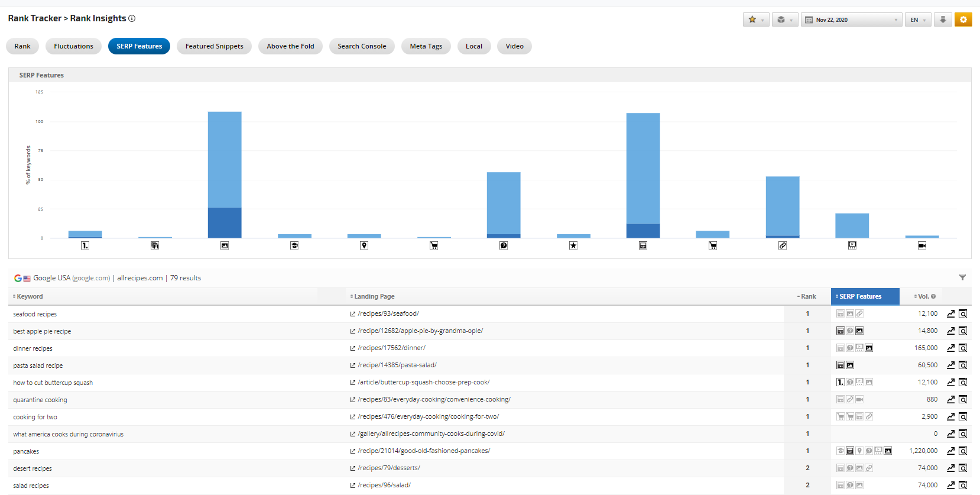The width and height of the screenshot is (980, 495).
Task: Open the apple pie recipe landing page link
Action: point(420,331)
